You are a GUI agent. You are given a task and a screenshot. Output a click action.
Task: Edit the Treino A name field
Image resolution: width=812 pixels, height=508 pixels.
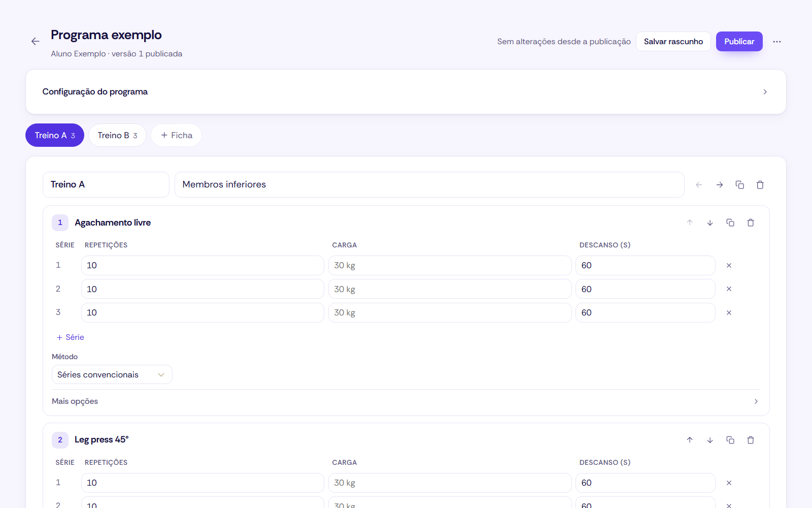pos(106,184)
